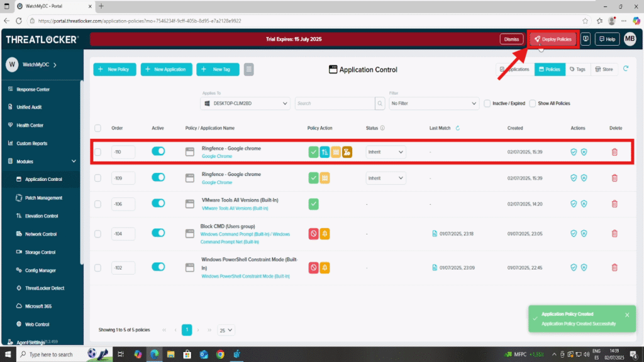The image size is (644, 362).
Task: Click the green permit icon in row -110
Action: point(313,152)
